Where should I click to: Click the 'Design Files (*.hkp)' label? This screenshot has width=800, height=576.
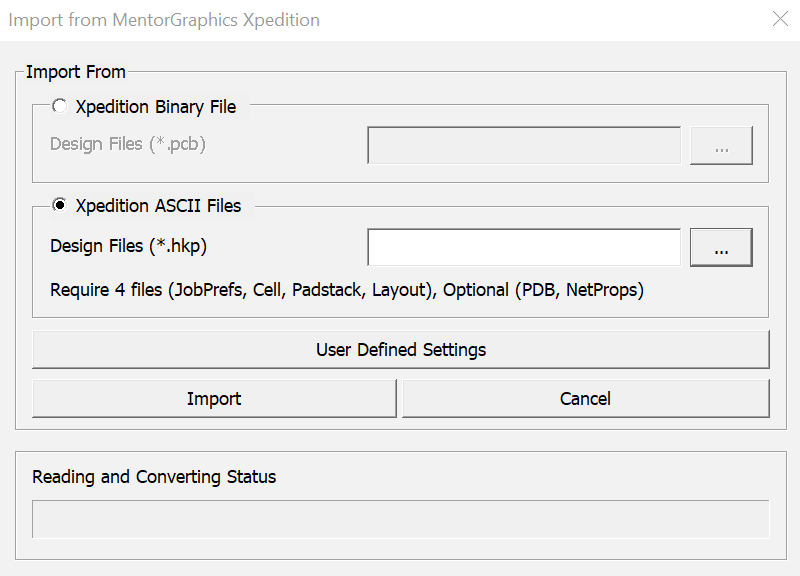[128, 246]
